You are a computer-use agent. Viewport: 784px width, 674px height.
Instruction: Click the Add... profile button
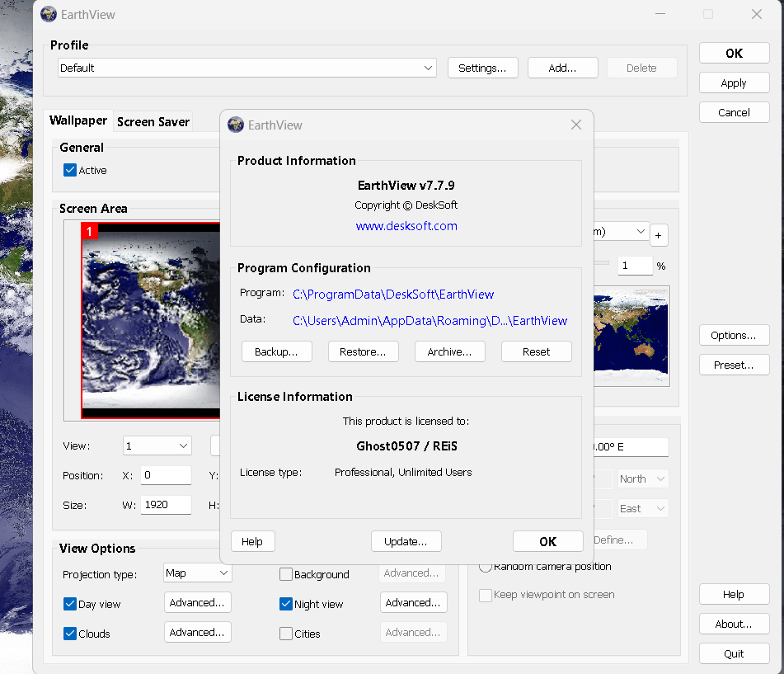click(562, 68)
